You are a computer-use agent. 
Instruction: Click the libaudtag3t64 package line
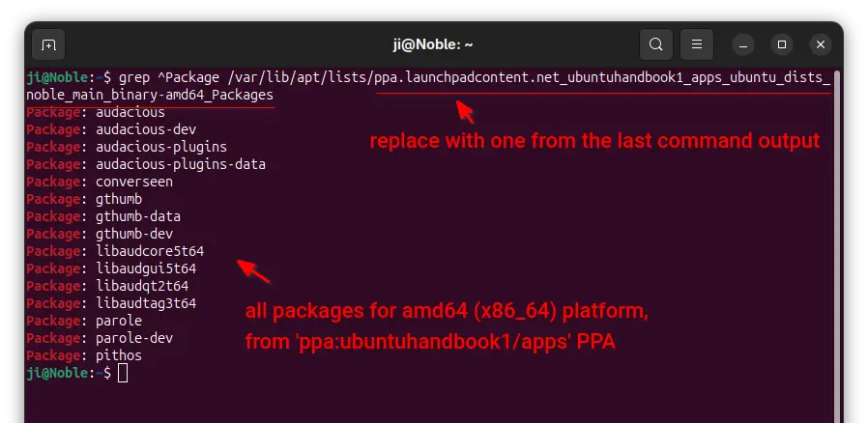click(111, 303)
